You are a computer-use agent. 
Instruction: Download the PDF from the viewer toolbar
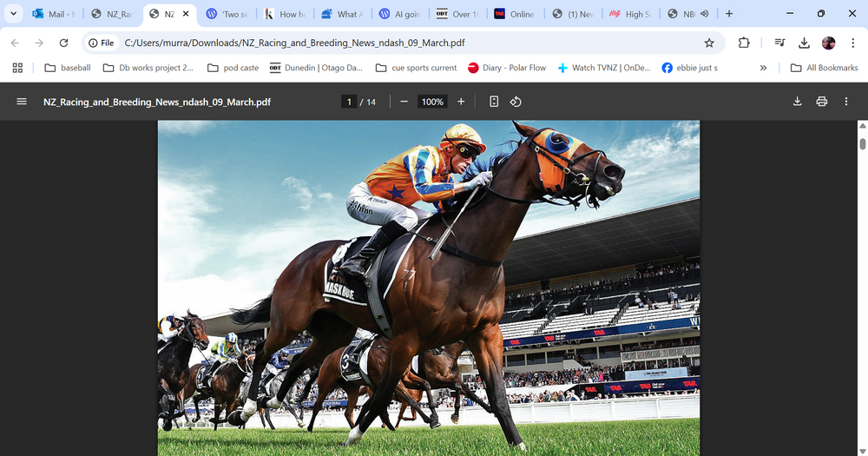tap(797, 102)
